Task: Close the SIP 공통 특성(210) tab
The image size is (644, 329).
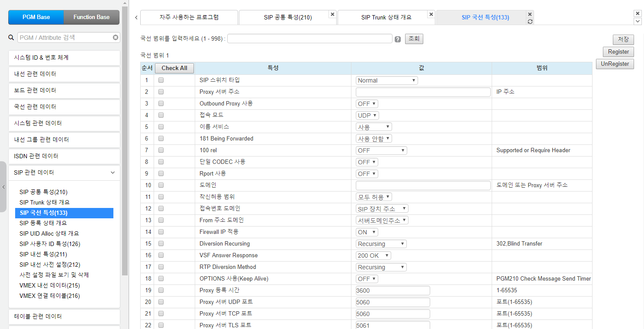Action: (332, 14)
